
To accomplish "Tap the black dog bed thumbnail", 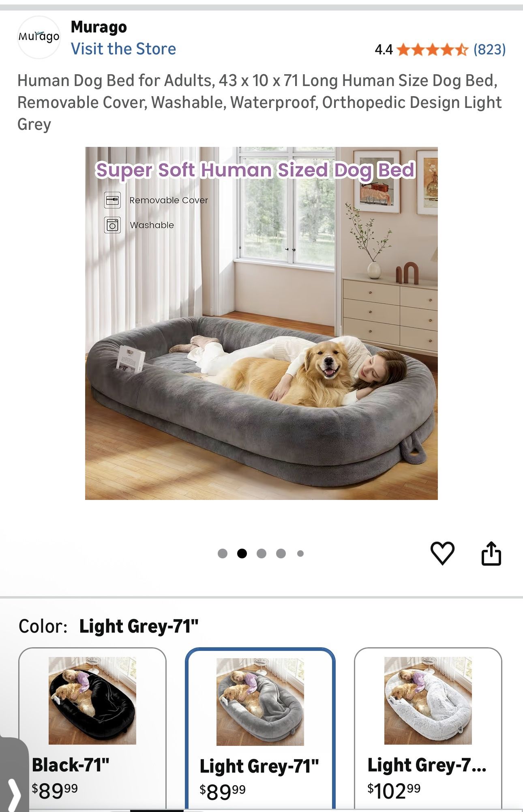I will tap(92, 701).
